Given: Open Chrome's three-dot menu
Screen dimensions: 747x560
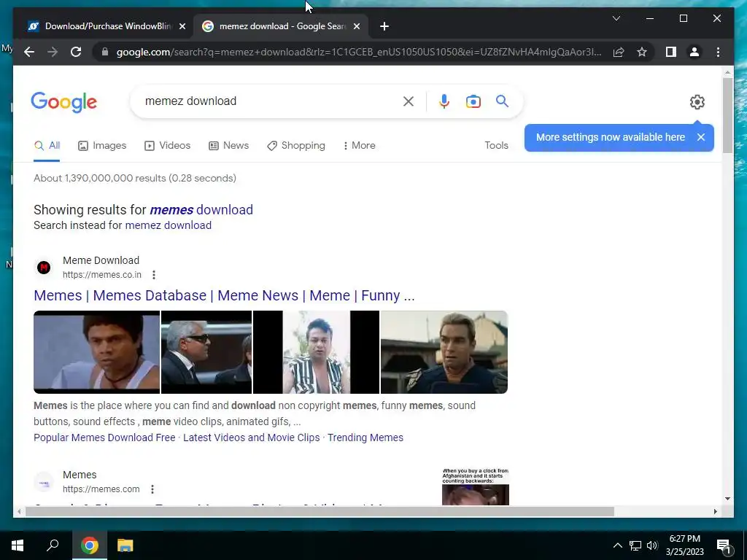Looking at the screenshot, I should (x=718, y=52).
